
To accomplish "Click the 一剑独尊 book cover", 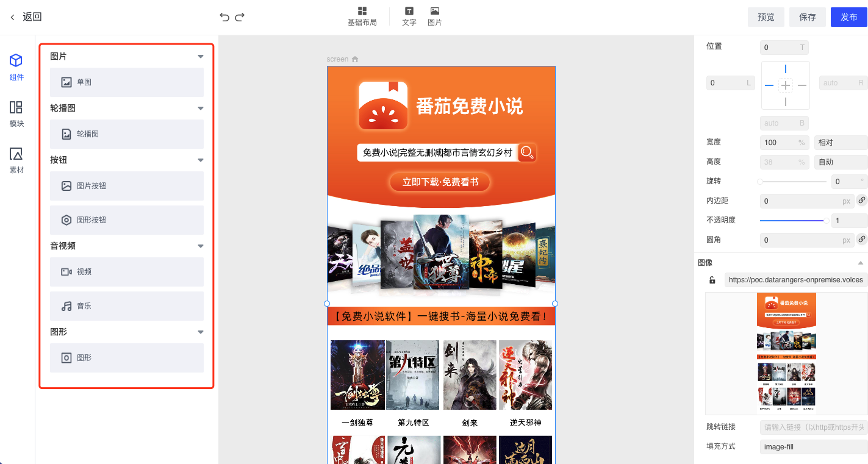I will coord(357,375).
